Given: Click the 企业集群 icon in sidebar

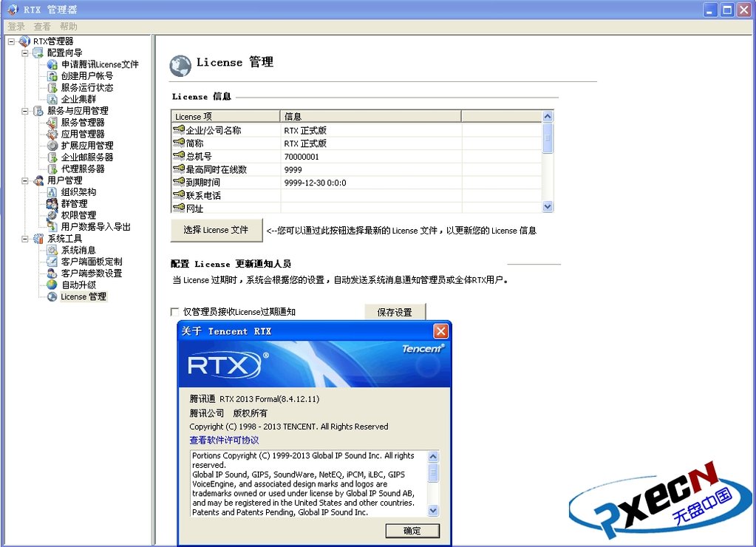Looking at the screenshot, I should pos(52,99).
